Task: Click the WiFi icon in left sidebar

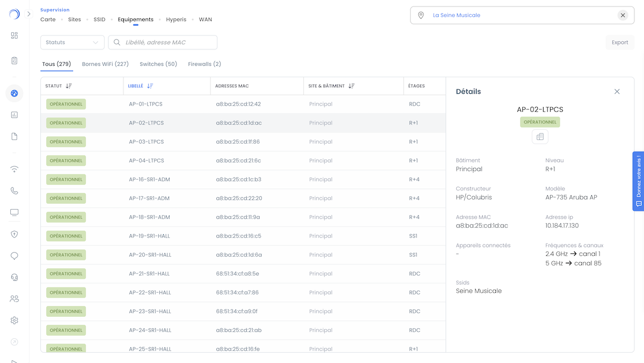Action: click(14, 169)
